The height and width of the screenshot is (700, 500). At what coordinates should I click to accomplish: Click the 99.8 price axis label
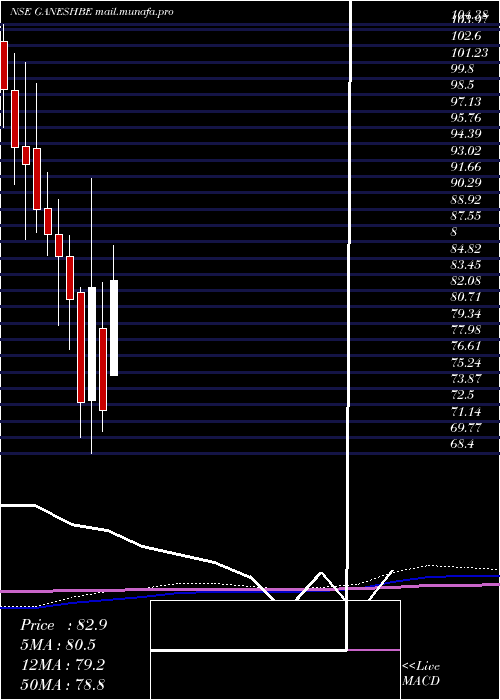point(463,69)
